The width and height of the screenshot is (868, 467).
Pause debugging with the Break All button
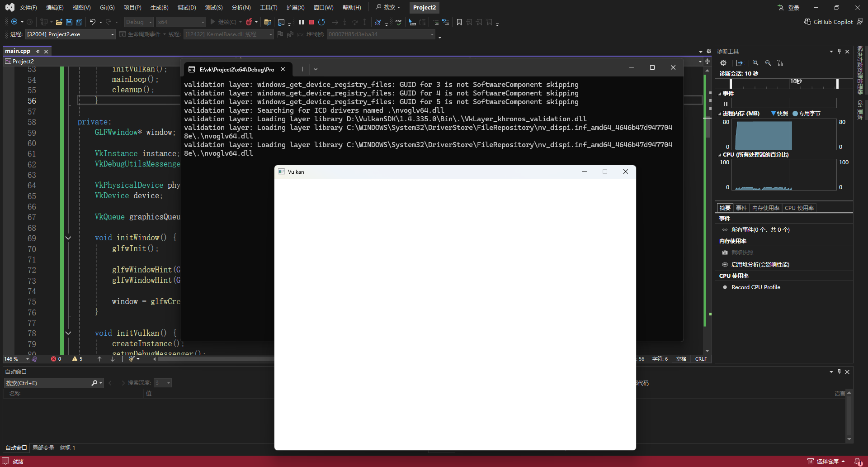click(302, 22)
